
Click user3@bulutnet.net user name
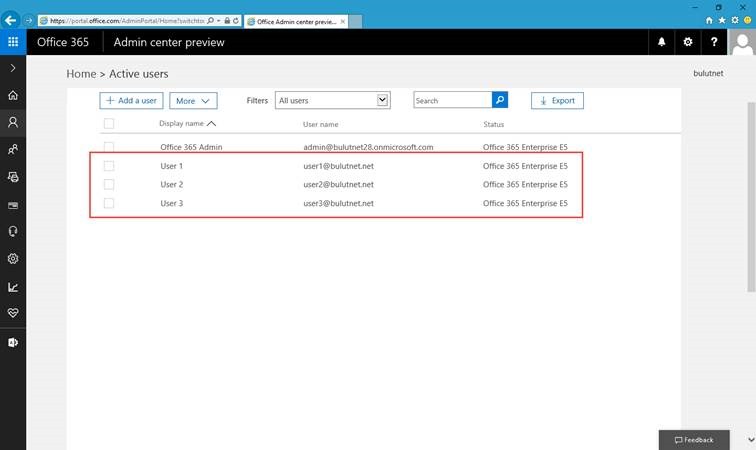coord(338,203)
